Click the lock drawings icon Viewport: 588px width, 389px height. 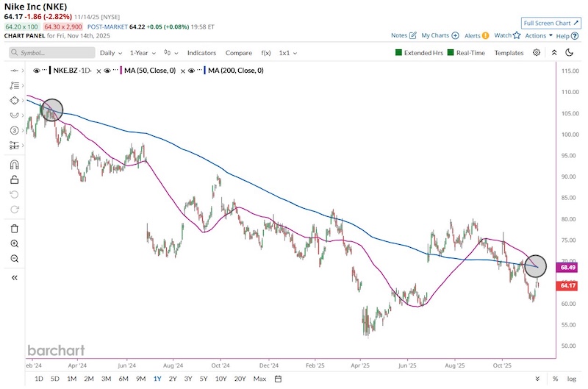click(14, 179)
